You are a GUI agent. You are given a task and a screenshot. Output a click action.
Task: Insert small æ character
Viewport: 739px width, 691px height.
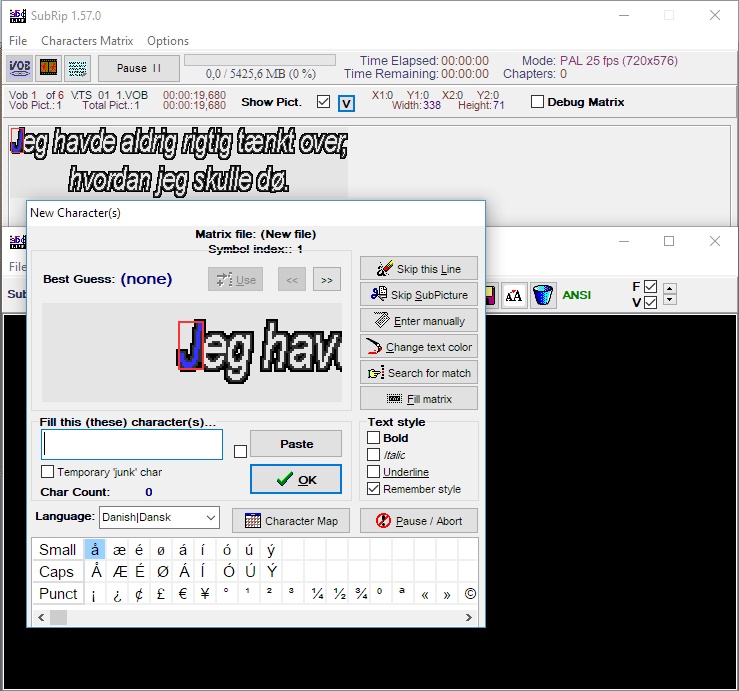[x=119, y=550]
